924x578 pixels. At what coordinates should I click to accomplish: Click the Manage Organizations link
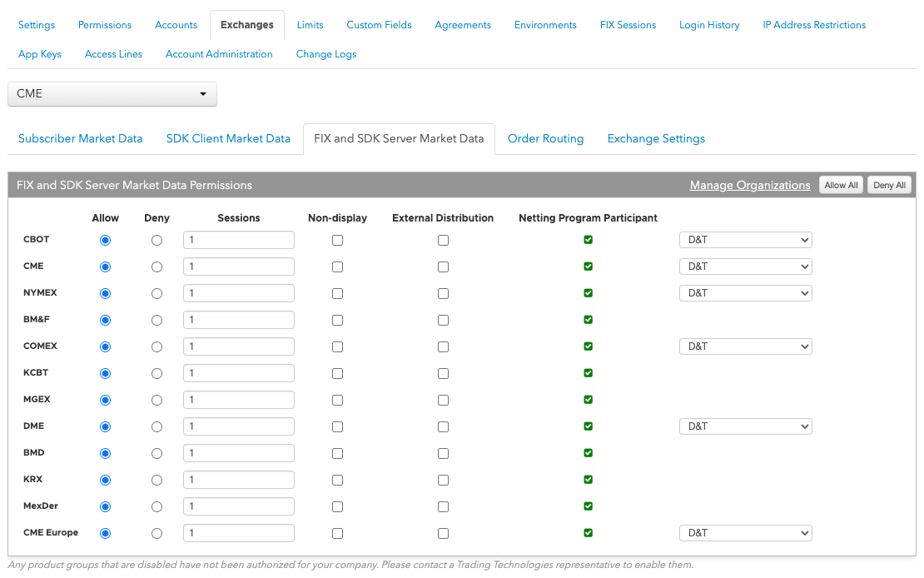pyautogui.click(x=750, y=185)
